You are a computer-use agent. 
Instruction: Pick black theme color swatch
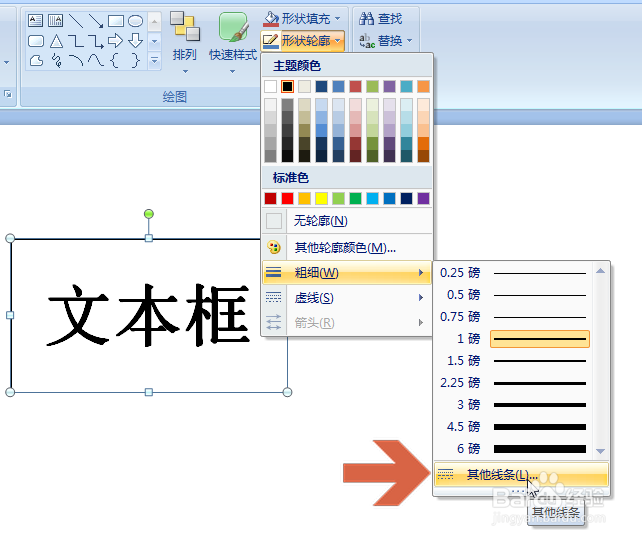tap(287, 86)
